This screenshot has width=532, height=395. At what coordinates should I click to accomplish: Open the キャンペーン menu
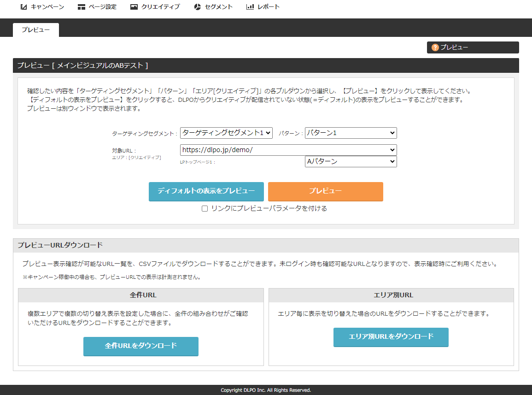coord(47,7)
